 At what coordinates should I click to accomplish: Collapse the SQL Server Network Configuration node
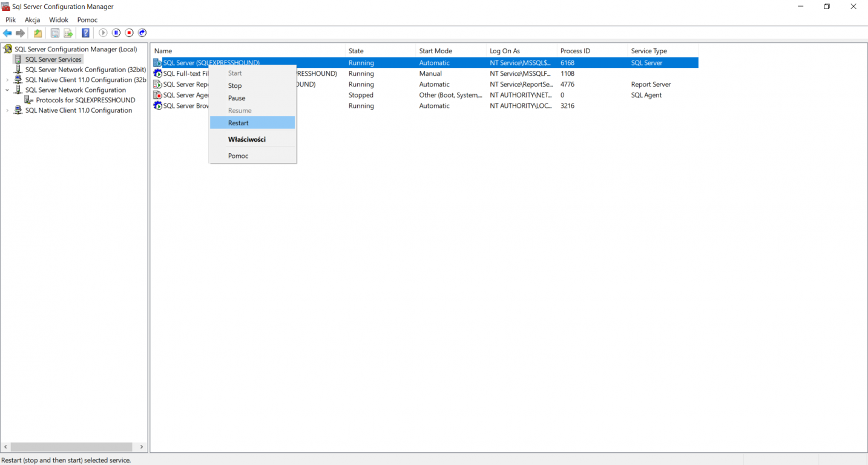point(7,90)
